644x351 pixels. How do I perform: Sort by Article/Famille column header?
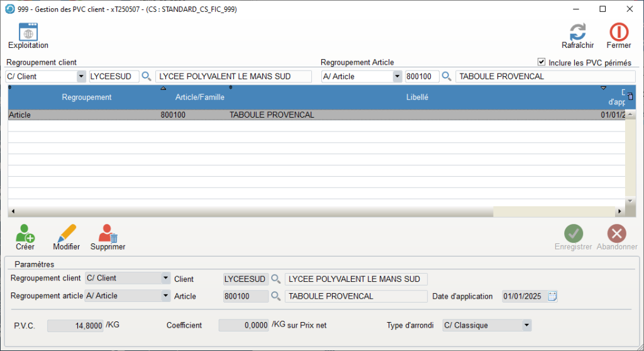tap(199, 97)
